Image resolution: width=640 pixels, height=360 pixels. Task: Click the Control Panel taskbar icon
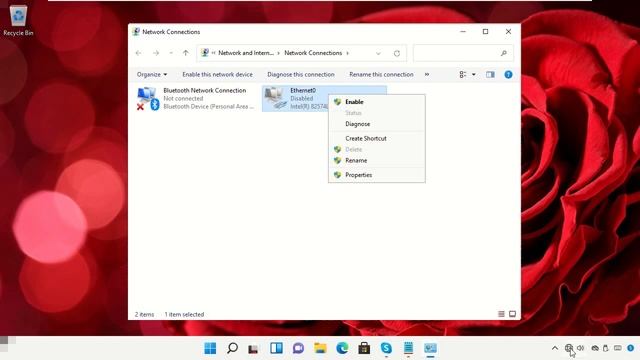point(430,348)
